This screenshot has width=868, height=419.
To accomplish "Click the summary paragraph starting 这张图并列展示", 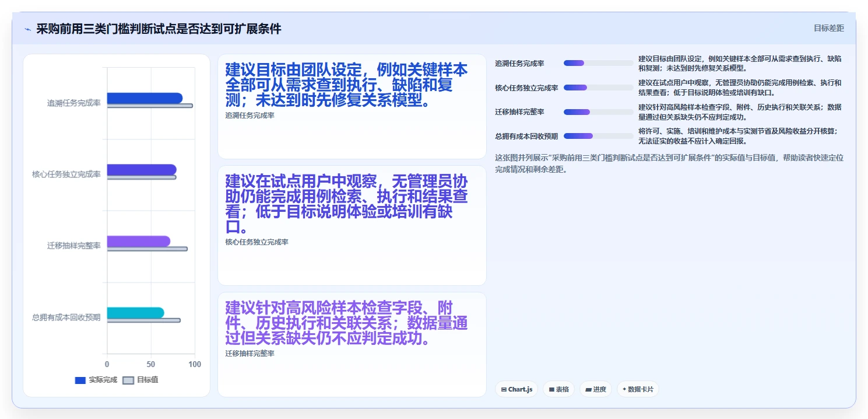I will [x=669, y=163].
